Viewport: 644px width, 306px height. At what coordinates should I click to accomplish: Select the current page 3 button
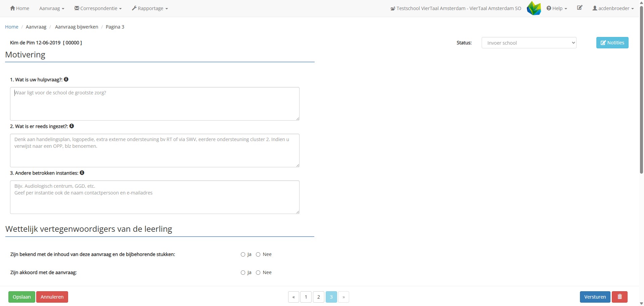coord(331,297)
